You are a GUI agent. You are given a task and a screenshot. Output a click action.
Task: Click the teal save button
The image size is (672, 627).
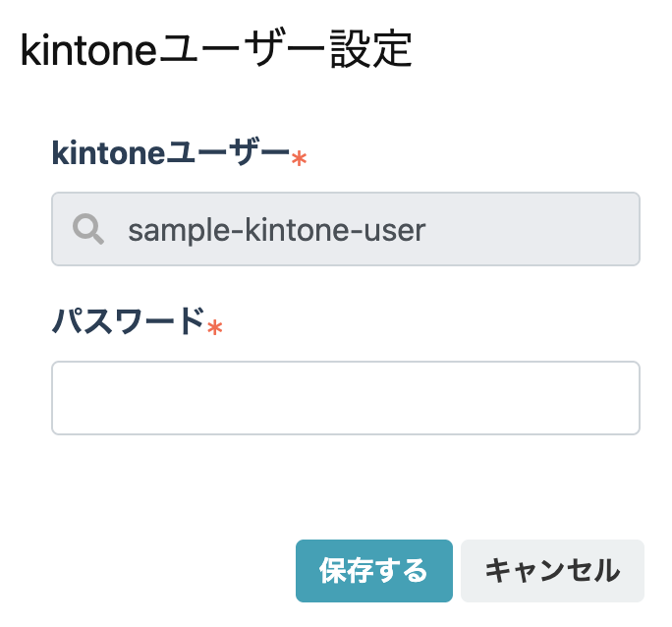click(373, 570)
